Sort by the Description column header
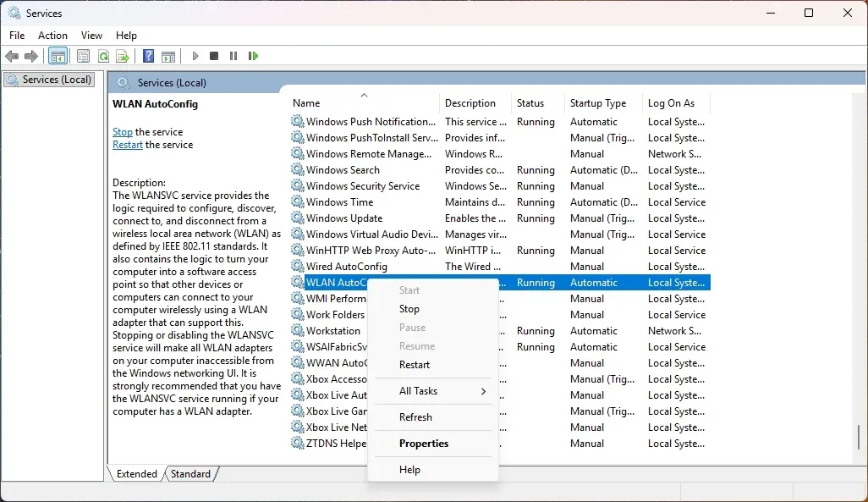868x502 pixels. click(476, 103)
